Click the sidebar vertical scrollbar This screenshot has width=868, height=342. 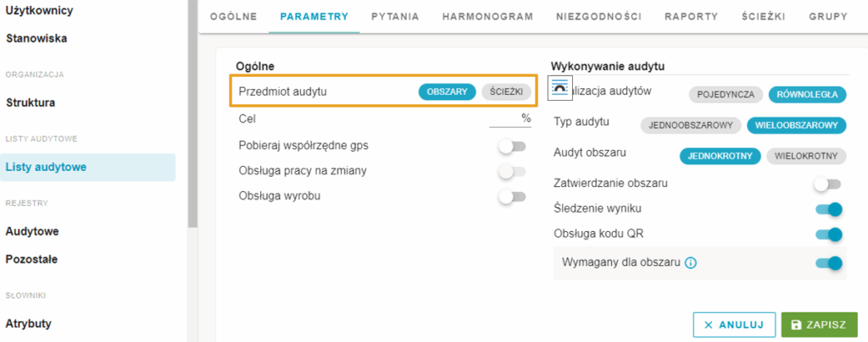coord(192,113)
